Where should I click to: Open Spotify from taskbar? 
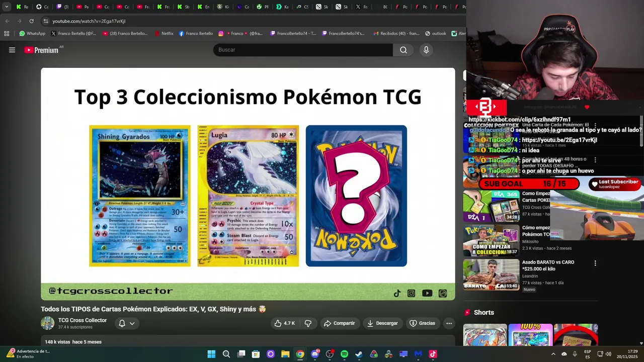point(344,354)
